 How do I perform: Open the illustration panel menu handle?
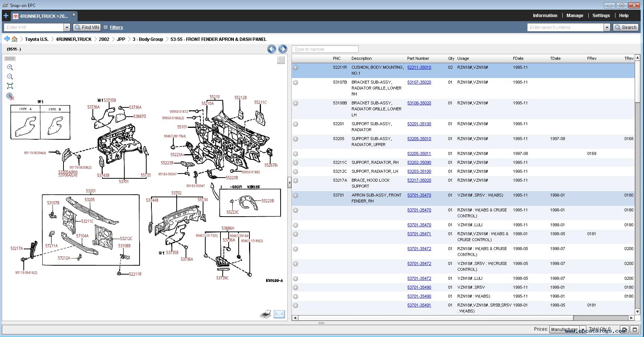[10, 59]
